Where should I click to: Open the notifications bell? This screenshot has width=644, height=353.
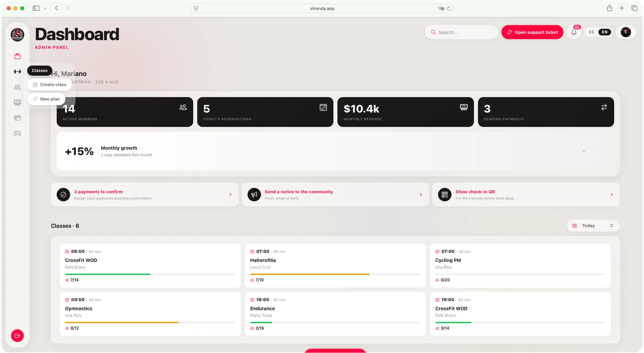click(574, 32)
